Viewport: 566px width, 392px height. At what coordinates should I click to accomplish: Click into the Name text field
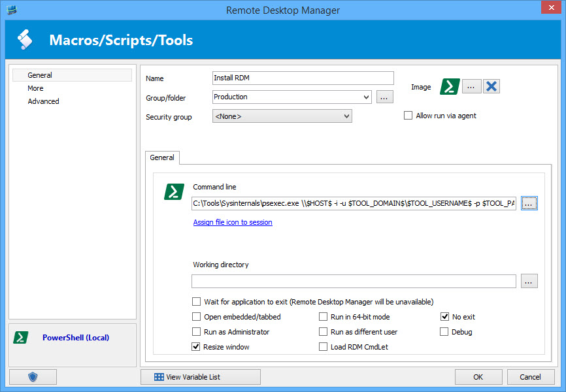[303, 78]
